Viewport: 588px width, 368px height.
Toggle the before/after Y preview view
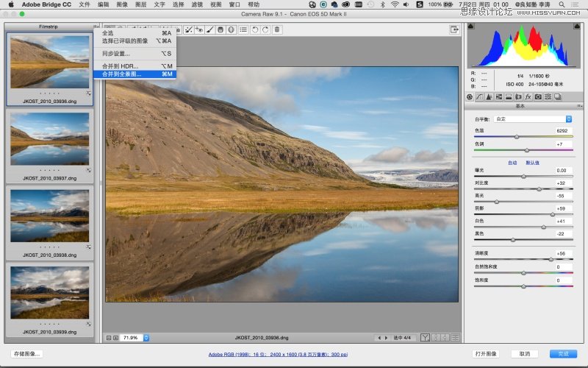pos(425,337)
